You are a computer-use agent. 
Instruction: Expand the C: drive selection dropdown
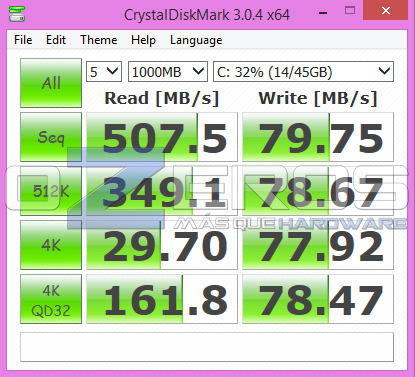tap(303, 72)
